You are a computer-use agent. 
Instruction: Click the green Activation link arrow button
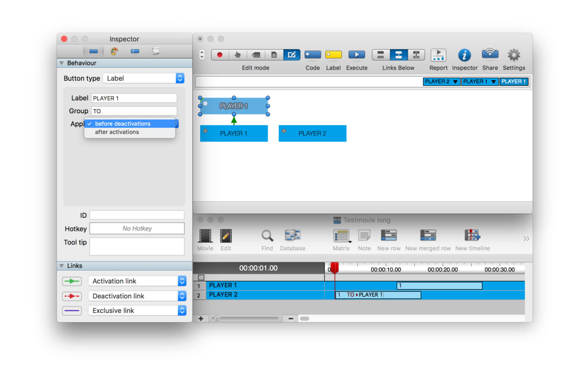pyautogui.click(x=72, y=281)
